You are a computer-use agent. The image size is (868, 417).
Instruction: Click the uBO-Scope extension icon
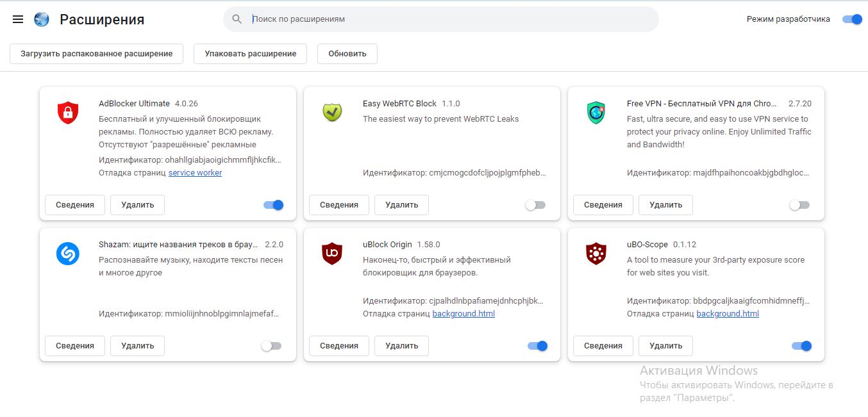(596, 254)
